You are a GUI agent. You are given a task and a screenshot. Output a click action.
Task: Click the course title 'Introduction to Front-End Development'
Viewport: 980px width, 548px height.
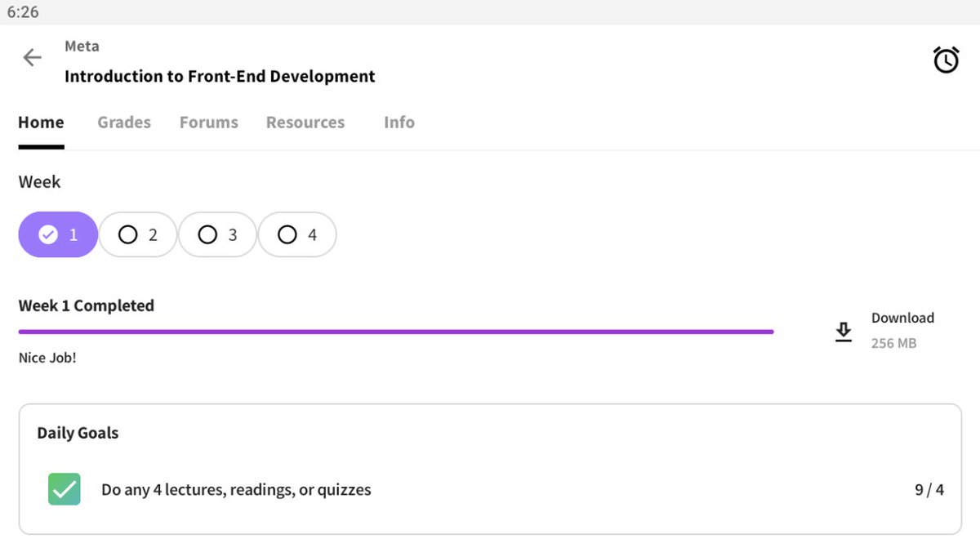click(220, 76)
